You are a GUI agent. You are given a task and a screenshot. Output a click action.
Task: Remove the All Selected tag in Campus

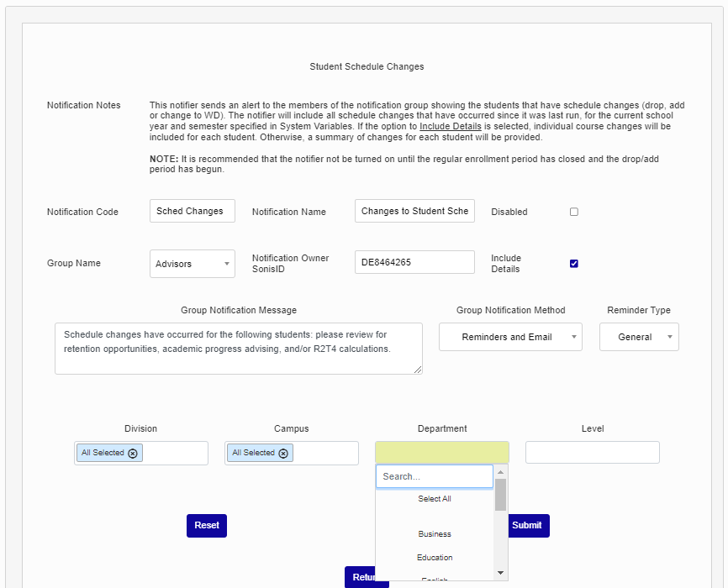tap(283, 453)
